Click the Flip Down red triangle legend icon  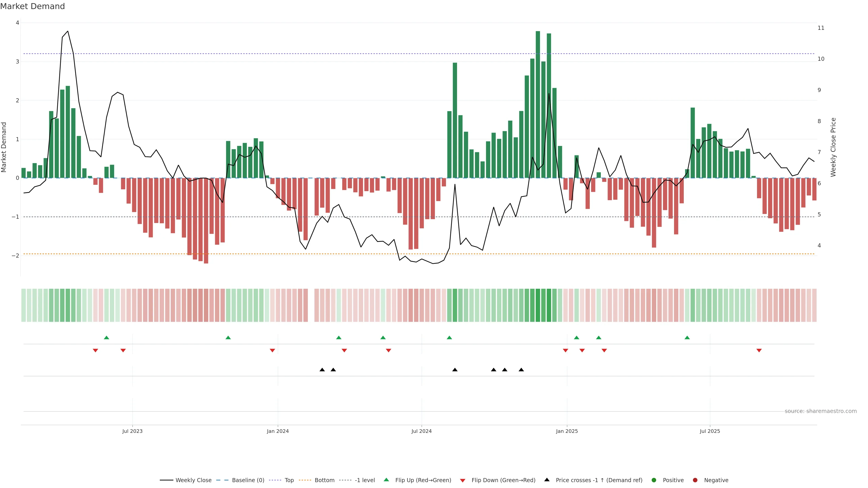pos(463,481)
